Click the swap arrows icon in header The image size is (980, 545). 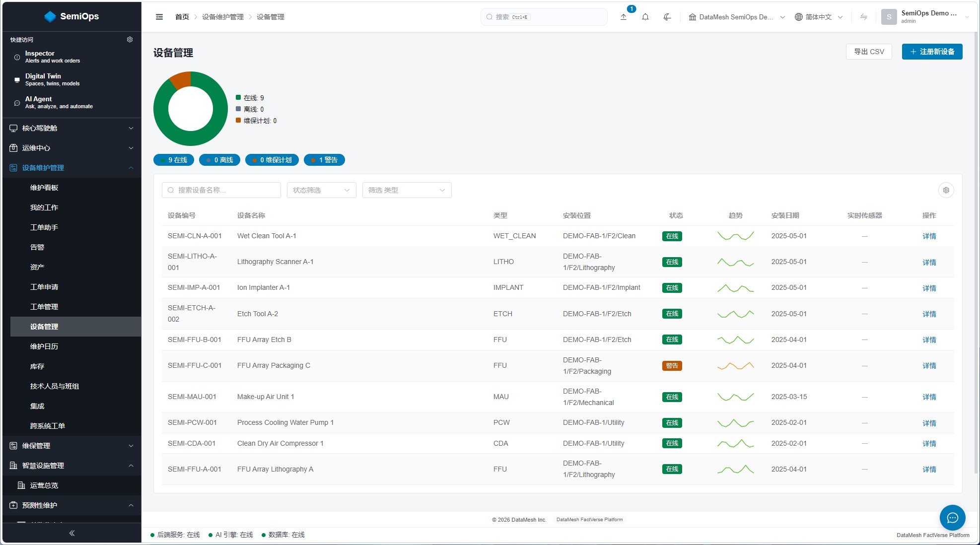coord(864,17)
